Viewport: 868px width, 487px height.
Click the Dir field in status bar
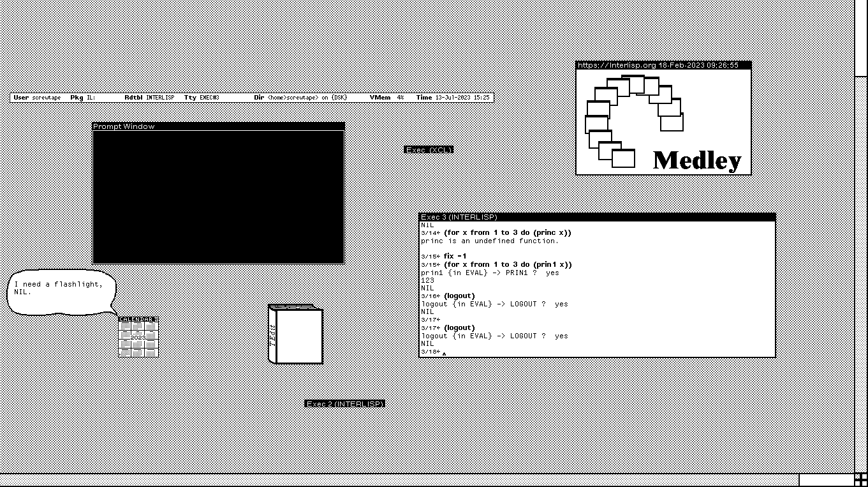point(300,98)
